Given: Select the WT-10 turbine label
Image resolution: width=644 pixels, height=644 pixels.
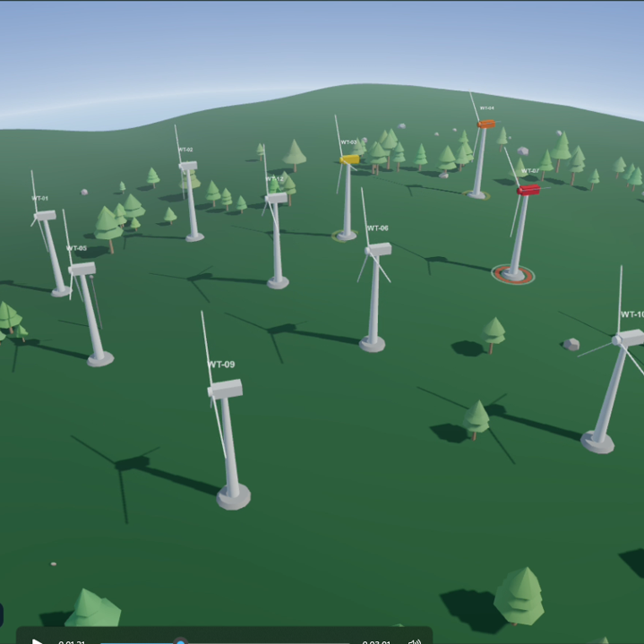Looking at the screenshot, I should tap(632, 314).
